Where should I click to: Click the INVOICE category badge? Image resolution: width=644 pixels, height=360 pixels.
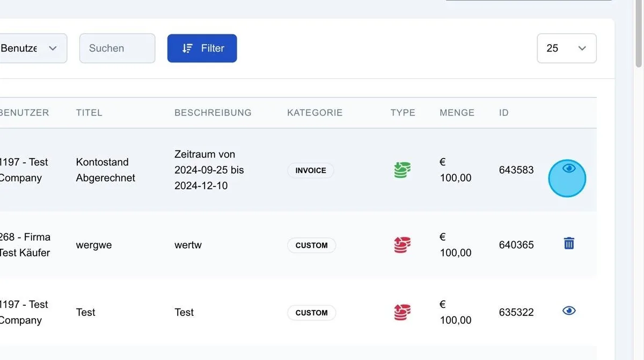pyautogui.click(x=311, y=170)
